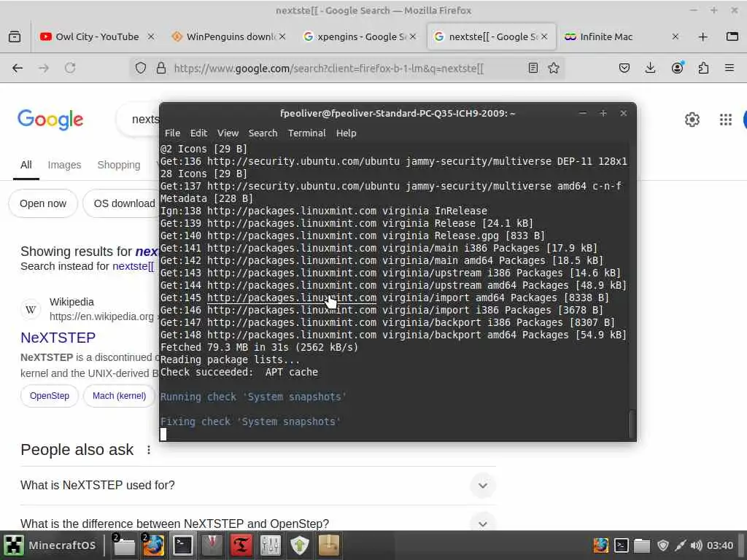747x560 pixels.
Task: Open the Firefox account icon
Action: click(x=677, y=68)
